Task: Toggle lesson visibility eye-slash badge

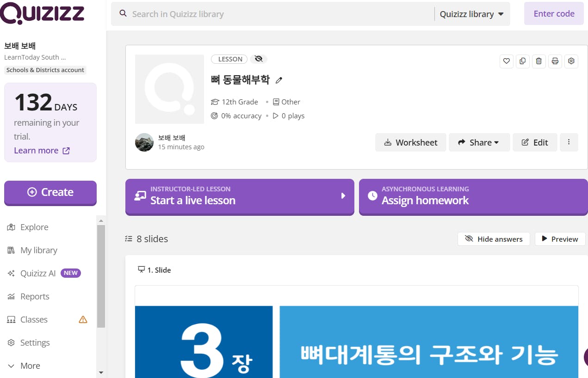Action: click(x=259, y=59)
